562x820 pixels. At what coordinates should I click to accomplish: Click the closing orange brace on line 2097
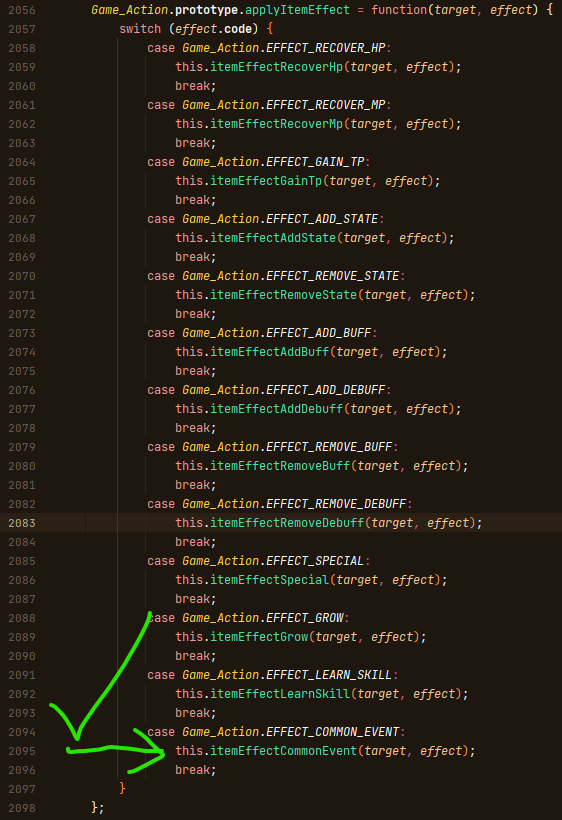[x=122, y=788]
